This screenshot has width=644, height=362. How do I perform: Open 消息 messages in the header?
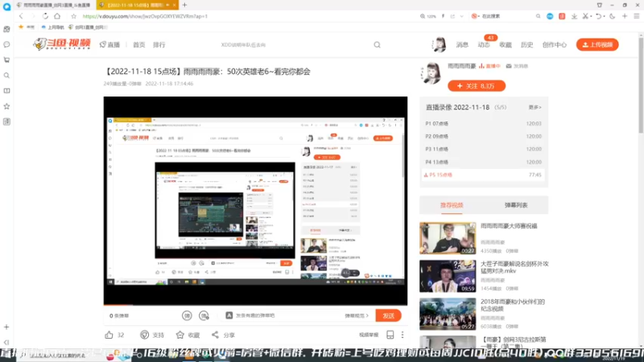(x=462, y=45)
